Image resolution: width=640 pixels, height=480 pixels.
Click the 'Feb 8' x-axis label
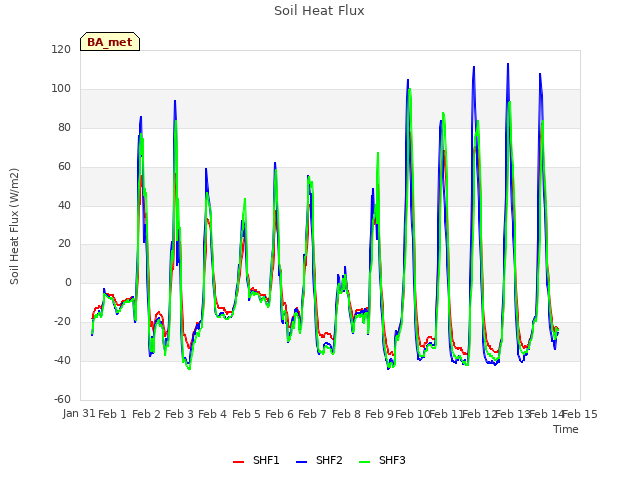pos(346,414)
